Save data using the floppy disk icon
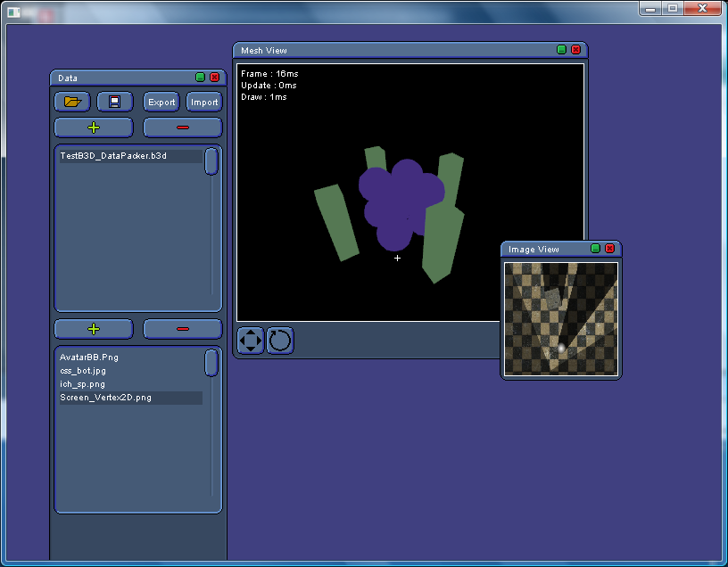 click(x=115, y=102)
